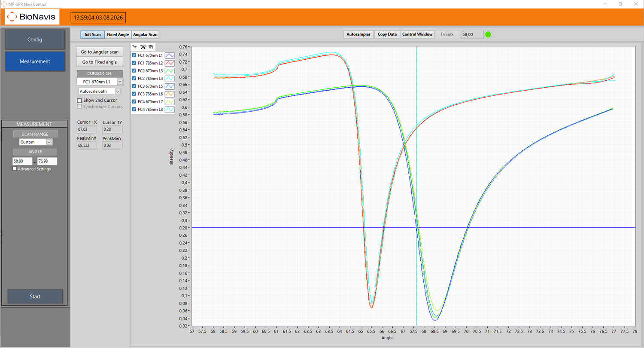Open plot style icon for FC3 670nm L5

pyautogui.click(x=170, y=86)
